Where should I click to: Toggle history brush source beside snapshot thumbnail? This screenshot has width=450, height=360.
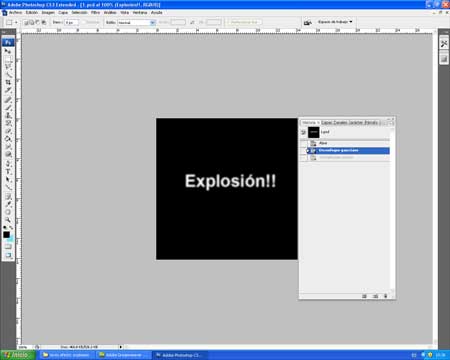coord(303,132)
